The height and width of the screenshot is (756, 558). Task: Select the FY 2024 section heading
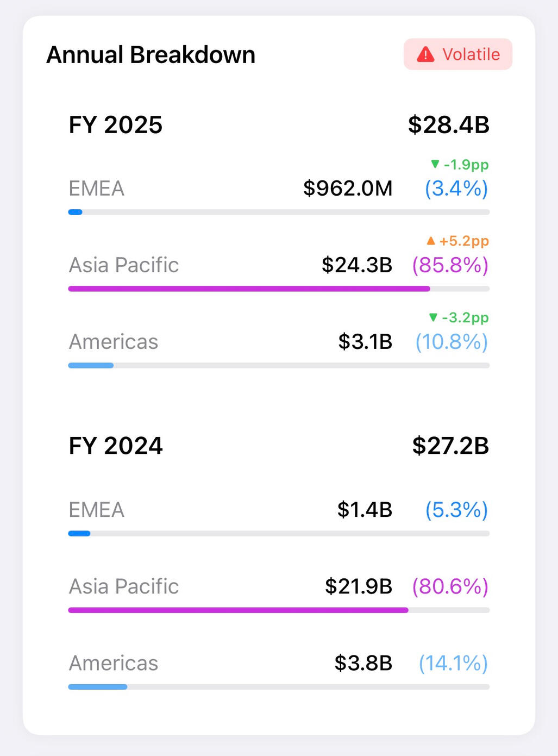pos(115,446)
